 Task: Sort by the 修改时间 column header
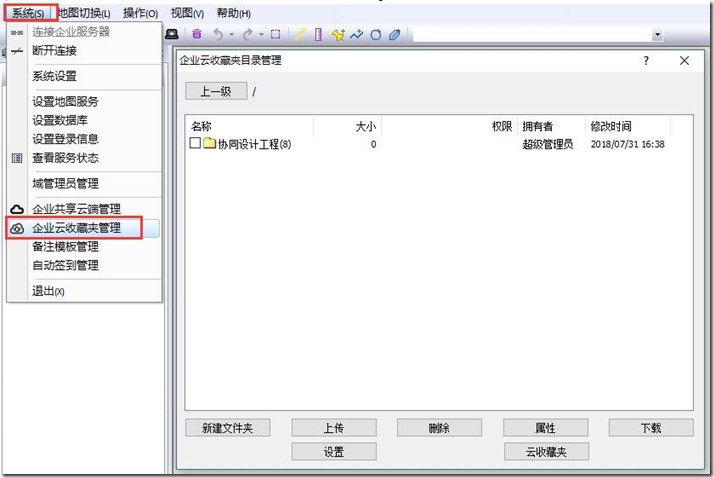click(x=628, y=126)
